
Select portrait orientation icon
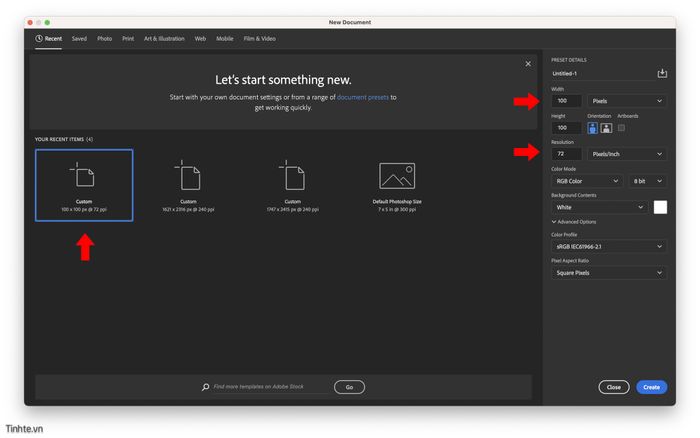(x=592, y=128)
